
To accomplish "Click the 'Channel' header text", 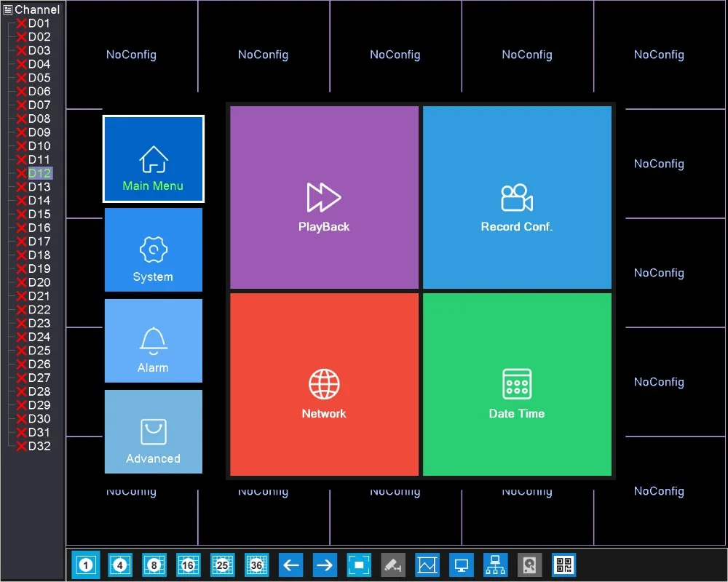I will [37, 9].
